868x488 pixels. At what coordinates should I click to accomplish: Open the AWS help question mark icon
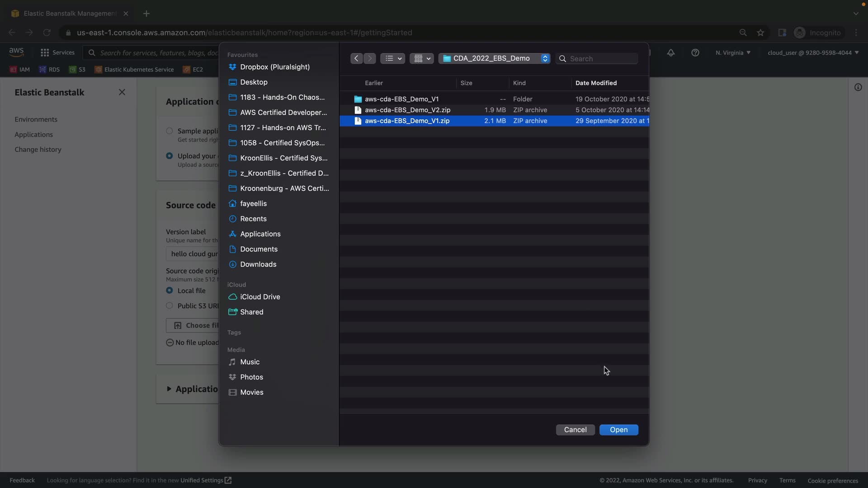pos(695,53)
